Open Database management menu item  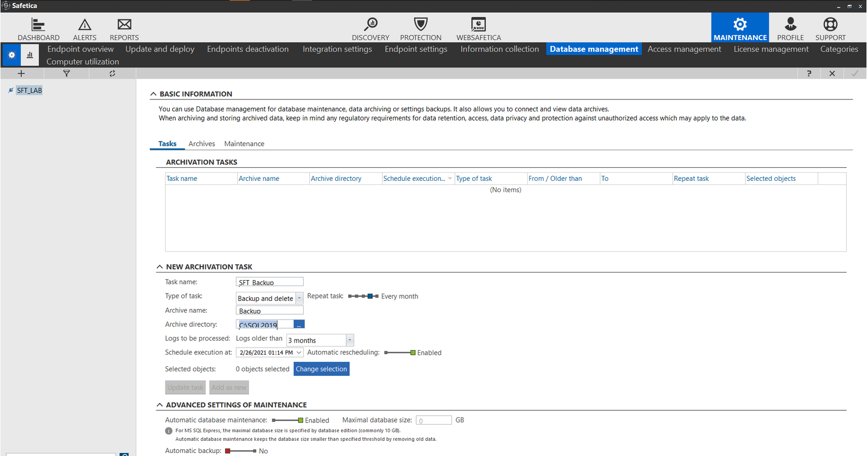click(x=594, y=49)
